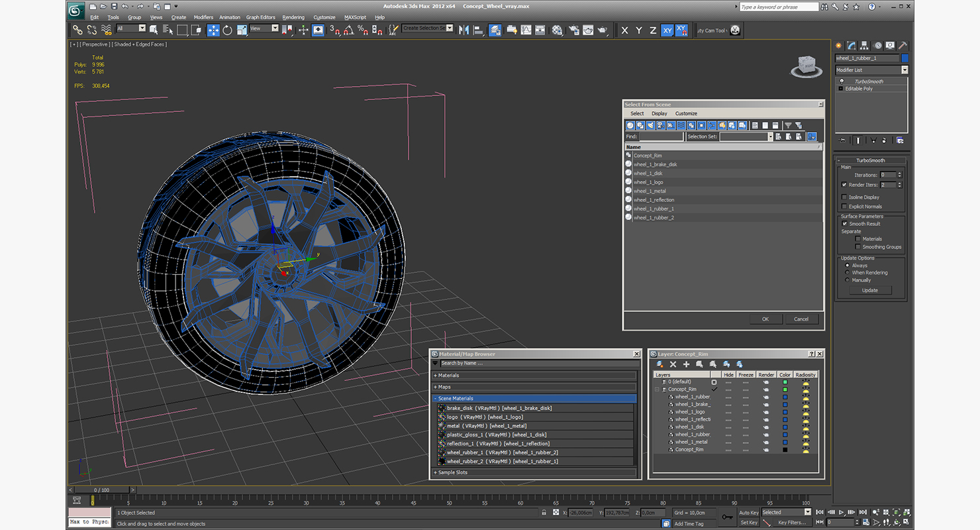
Task: Activate the Select and Rotate tool
Action: [x=227, y=30]
